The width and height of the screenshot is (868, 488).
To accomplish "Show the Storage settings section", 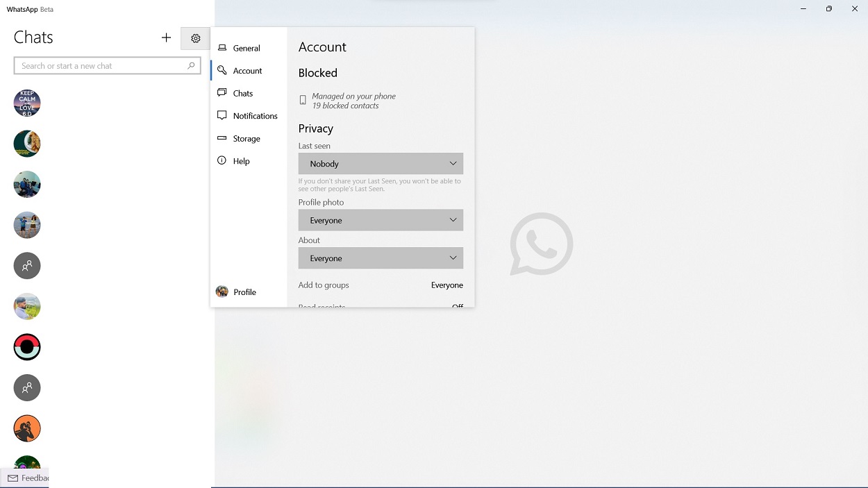I will pyautogui.click(x=249, y=139).
